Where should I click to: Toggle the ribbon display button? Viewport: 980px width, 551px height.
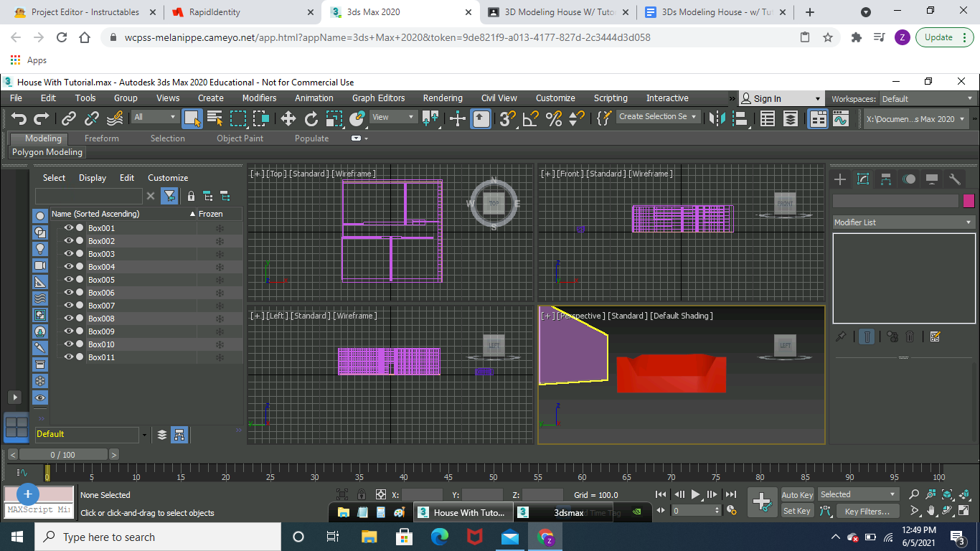pyautogui.click(x=818, y=118)
